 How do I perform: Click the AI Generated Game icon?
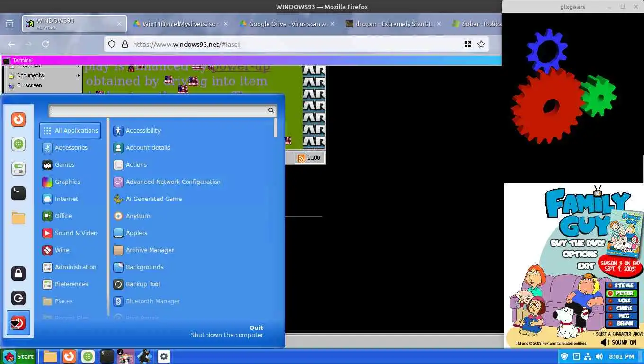pyautogui.click(x=118, y=199)
